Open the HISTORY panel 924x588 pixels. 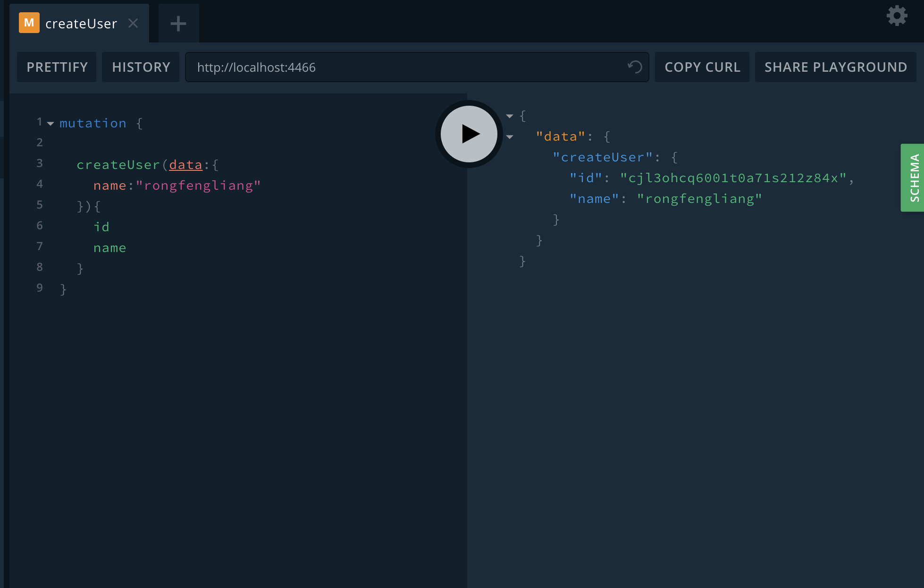[141, 67]
